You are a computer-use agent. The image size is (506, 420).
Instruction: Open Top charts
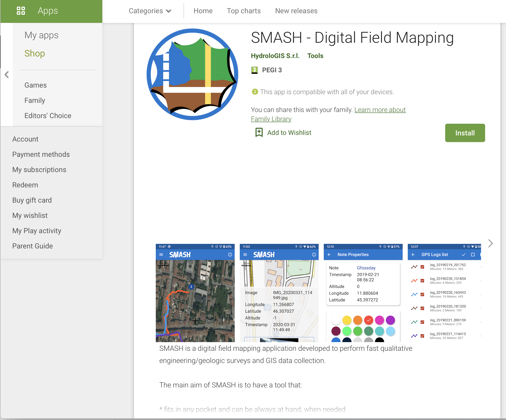[x=244, y=11]
